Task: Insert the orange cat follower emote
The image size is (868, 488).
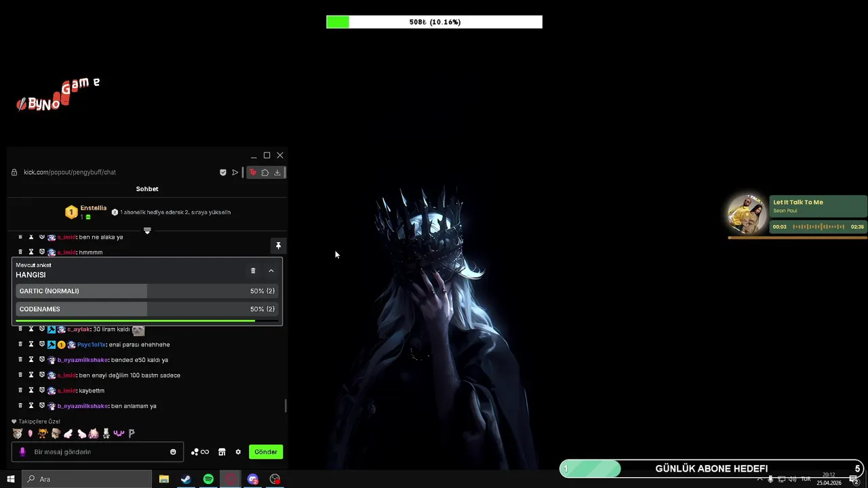Action: click(x=43, y=433)
